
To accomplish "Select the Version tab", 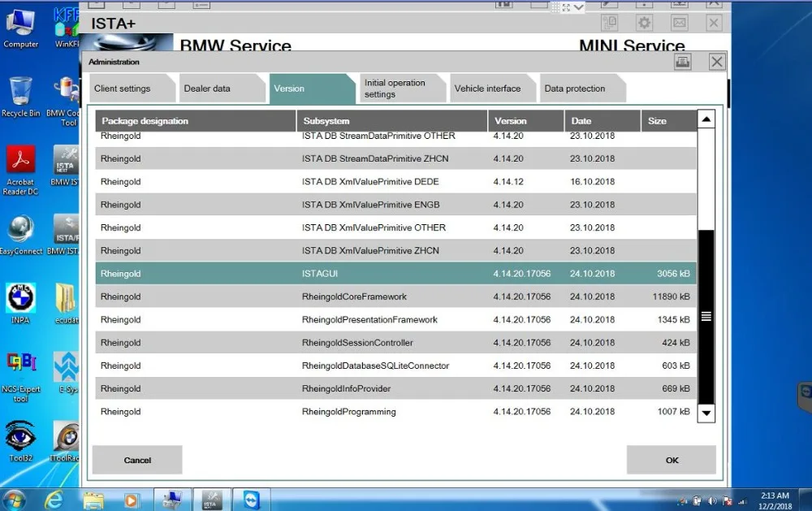I will pos(312,89).
